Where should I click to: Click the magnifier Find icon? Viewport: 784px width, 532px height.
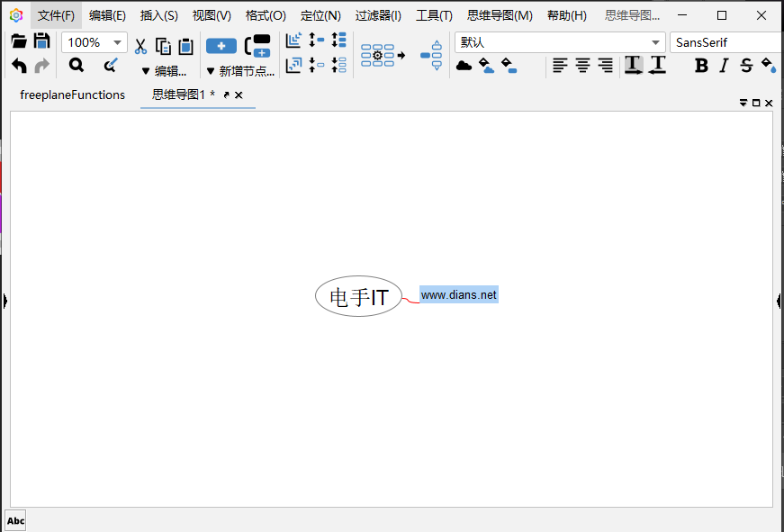(x=77, y=65)
